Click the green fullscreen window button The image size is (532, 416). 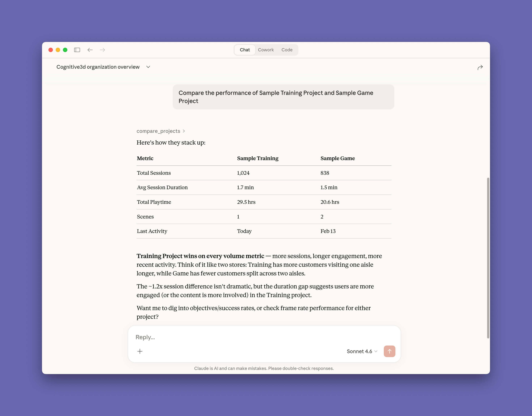(65, 50)
